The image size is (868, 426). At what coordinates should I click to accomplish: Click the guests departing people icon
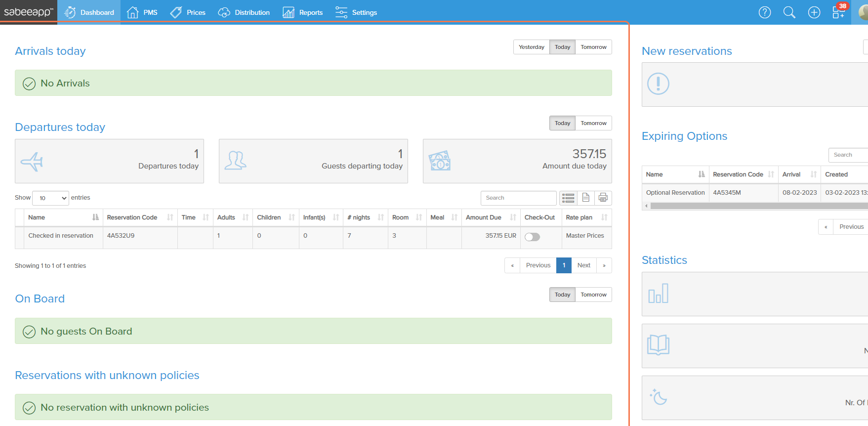236,161
